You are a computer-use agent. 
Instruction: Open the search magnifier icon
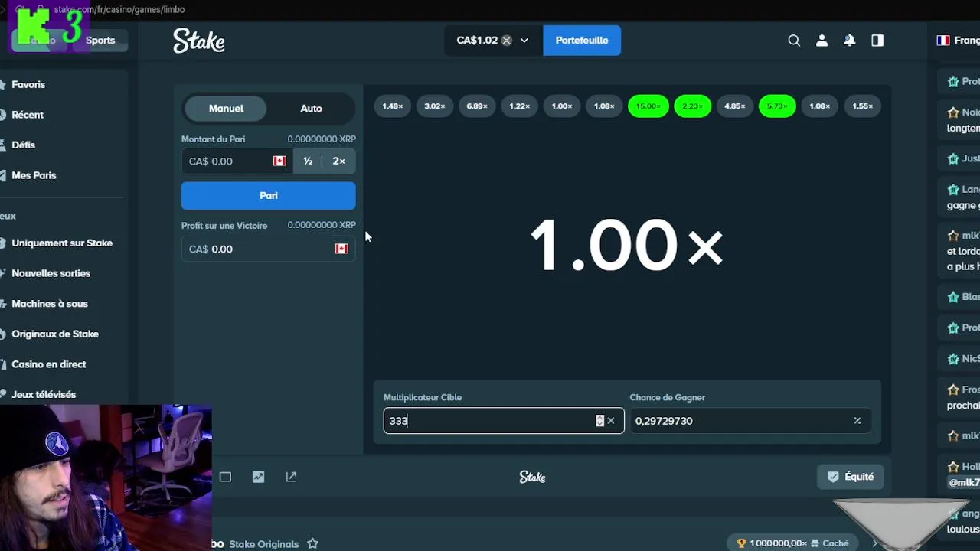tap(794, 41)
